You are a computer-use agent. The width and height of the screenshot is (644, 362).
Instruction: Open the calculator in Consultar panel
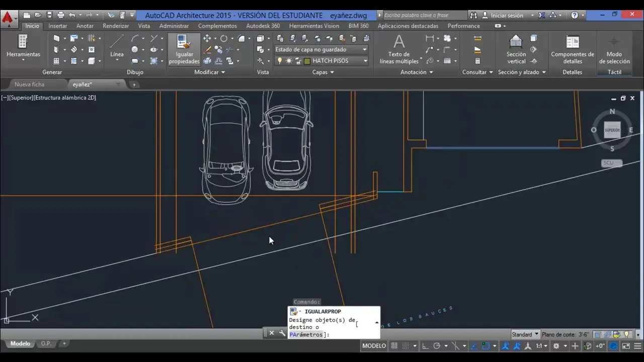[477, 61]
